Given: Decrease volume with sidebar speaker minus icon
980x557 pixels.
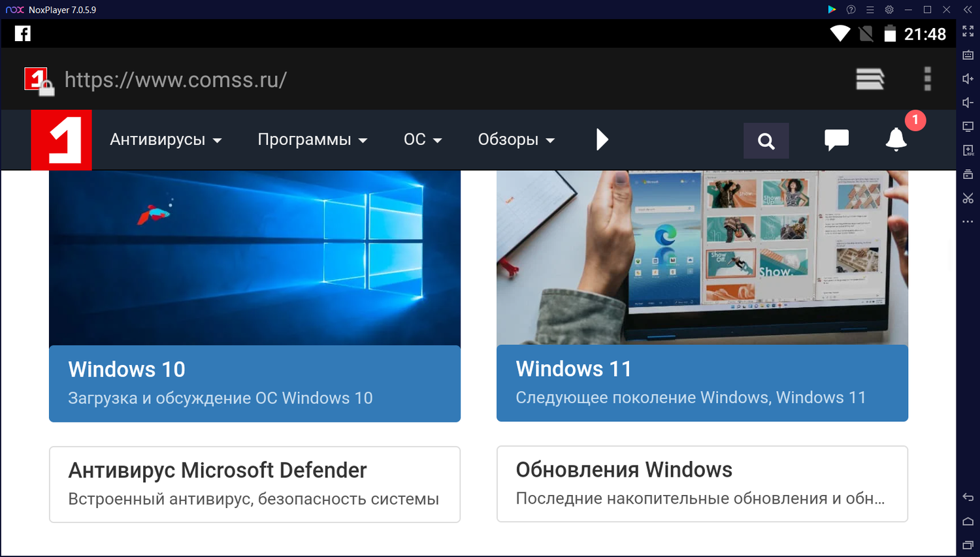Looking at the screenshot, I should pyautogui.click(x=968, y=103).
